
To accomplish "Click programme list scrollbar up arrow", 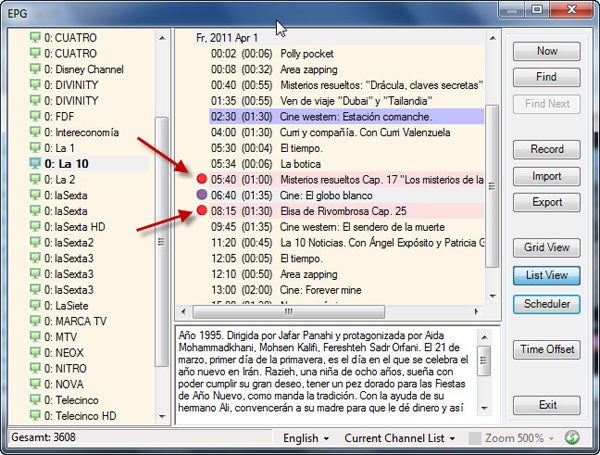I will tap(492, 38).
